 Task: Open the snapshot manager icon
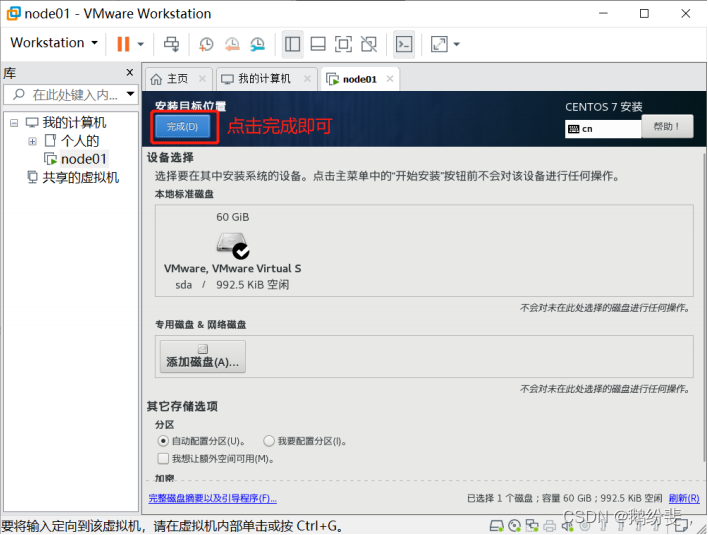pyautogui.click(x=257, y=44)
